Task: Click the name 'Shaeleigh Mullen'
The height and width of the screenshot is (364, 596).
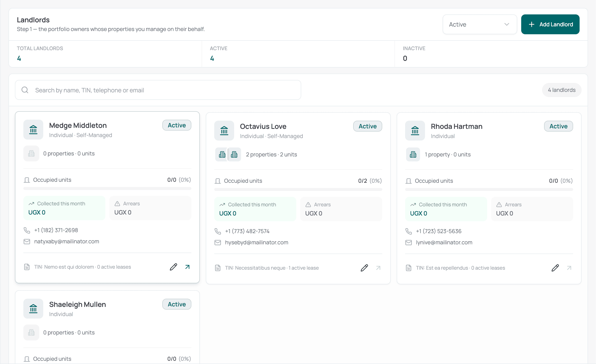Action: point(78,304)
